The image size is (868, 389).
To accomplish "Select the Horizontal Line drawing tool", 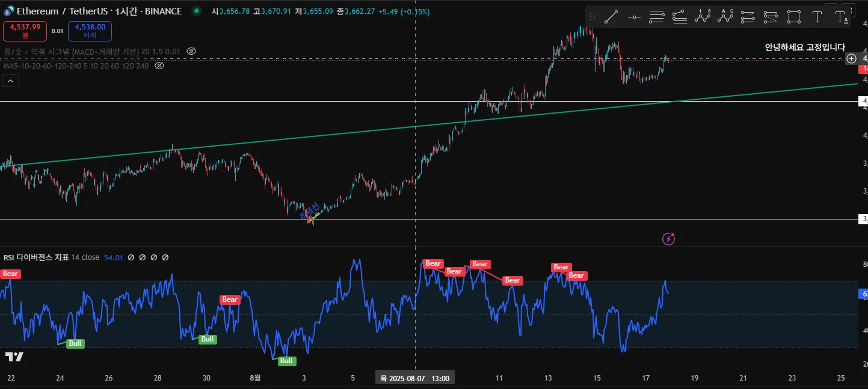I will [x=633, y=17].
